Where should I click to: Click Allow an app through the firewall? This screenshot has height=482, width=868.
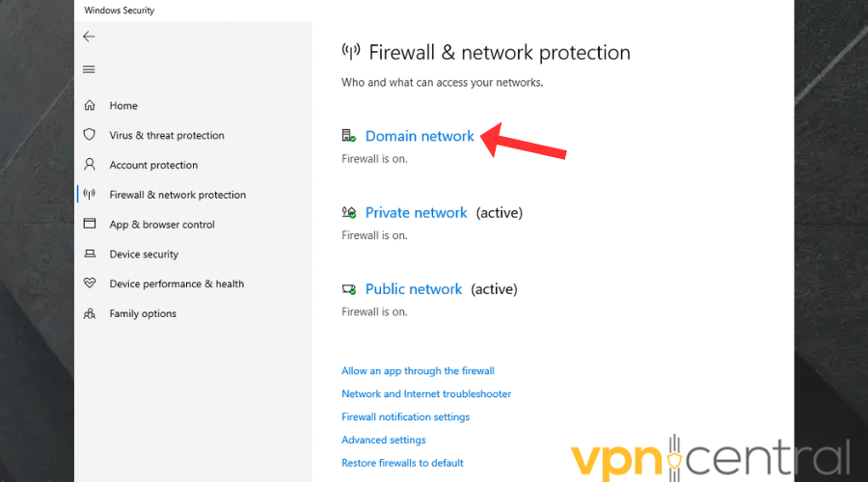point(418,371)
